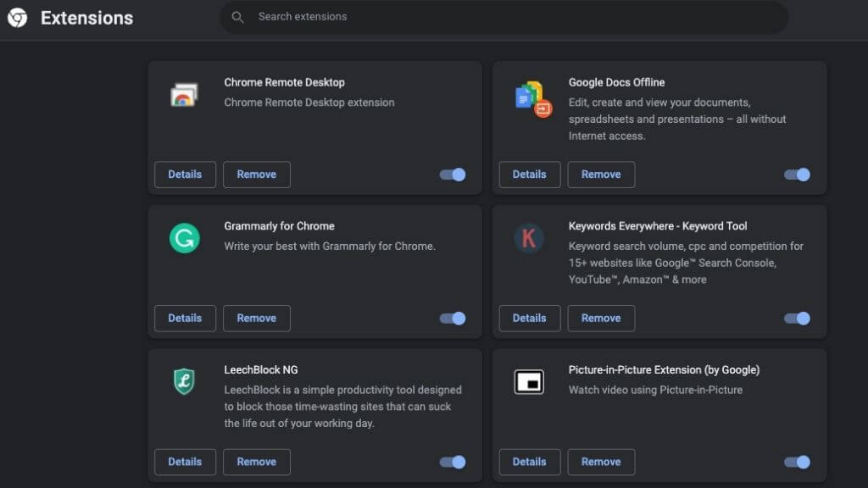Remove the Google Docs Offline extension
The width and height of the screenshot is (868, 488).
point(600,175)
